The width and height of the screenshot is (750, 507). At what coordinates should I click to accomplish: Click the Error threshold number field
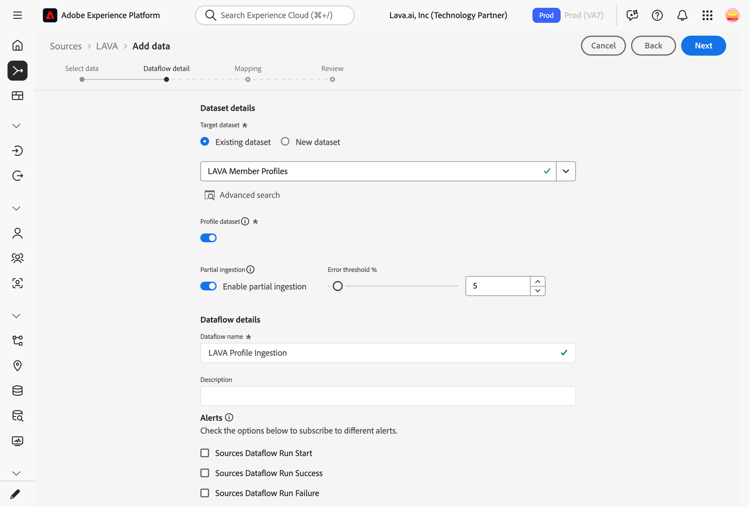(497, 286)
